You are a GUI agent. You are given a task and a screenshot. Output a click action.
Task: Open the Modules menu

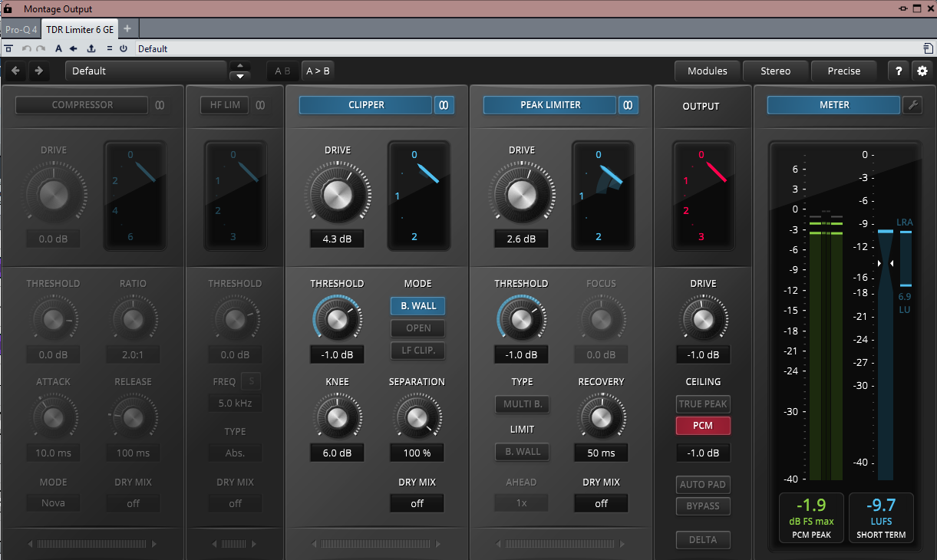pos(707,71)
